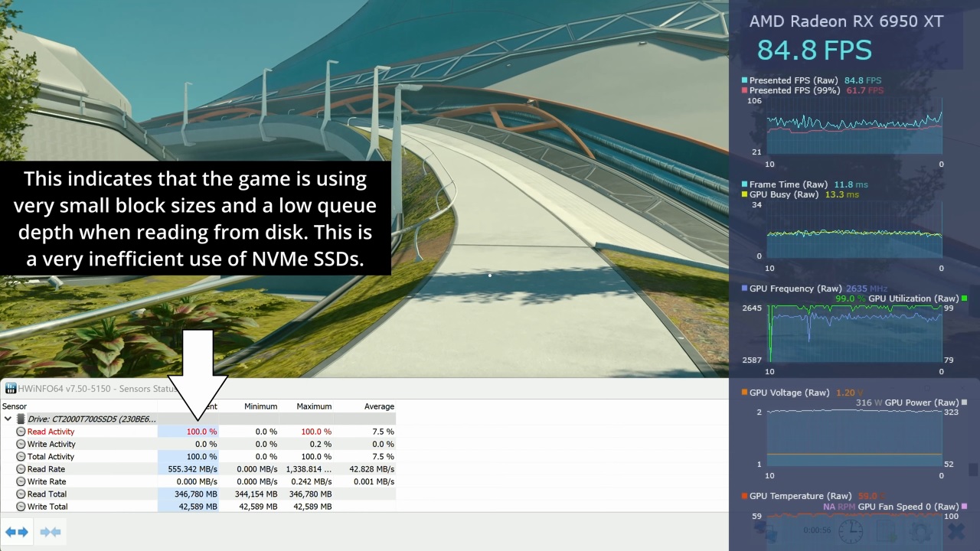Click the Presented FPS line graph

click(854, 126)
